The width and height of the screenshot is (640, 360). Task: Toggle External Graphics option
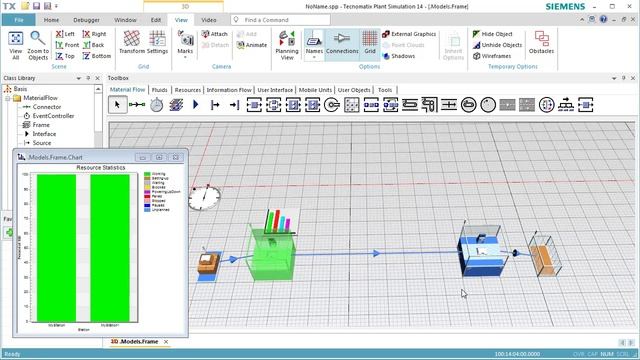coord(409,34)
